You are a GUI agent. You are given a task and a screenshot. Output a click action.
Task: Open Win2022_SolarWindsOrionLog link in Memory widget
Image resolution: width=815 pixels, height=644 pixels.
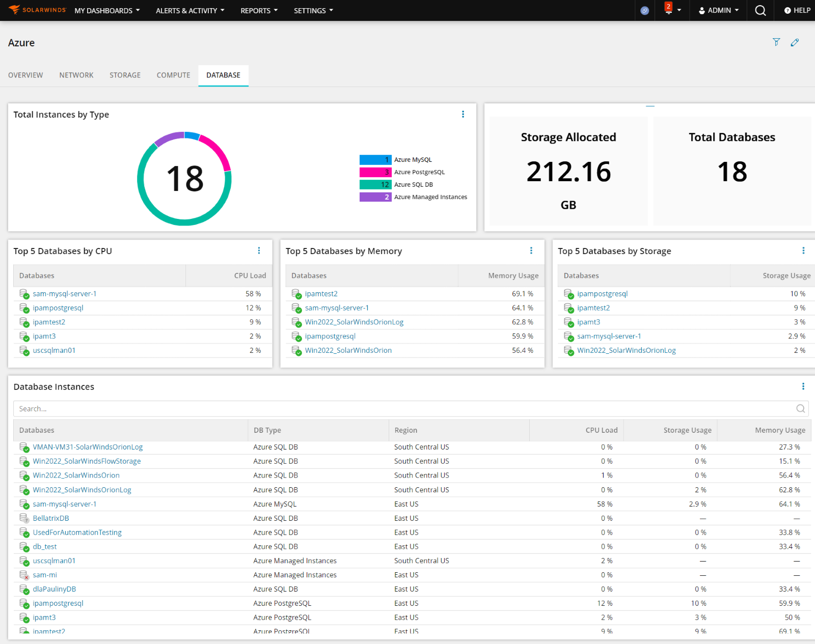pyautogui.click(x=355, y=322)
